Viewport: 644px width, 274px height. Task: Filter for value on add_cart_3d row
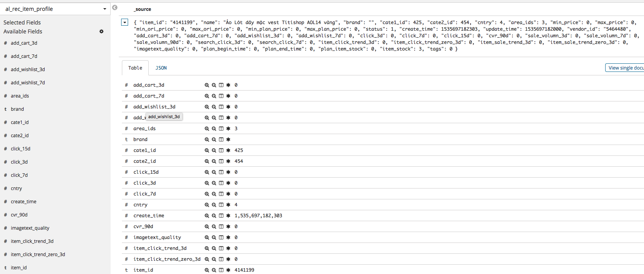pos(207,85)
